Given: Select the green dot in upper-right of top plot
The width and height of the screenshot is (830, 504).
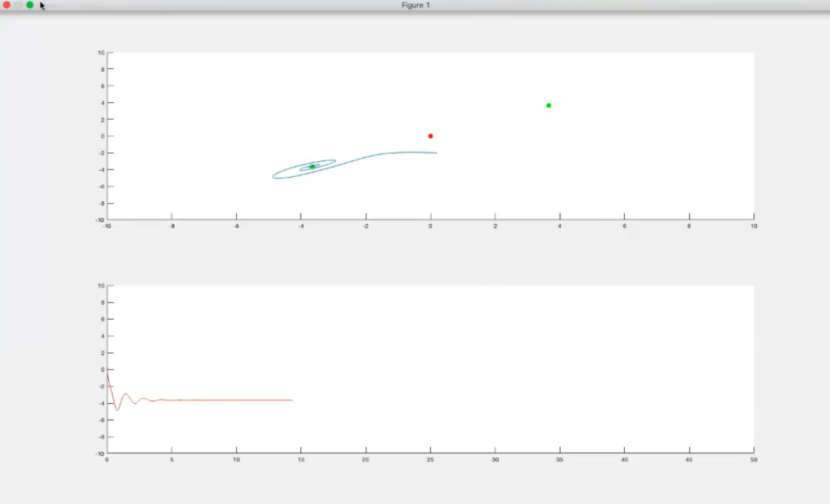Looking at the screenshot, I should click(548, 105).
